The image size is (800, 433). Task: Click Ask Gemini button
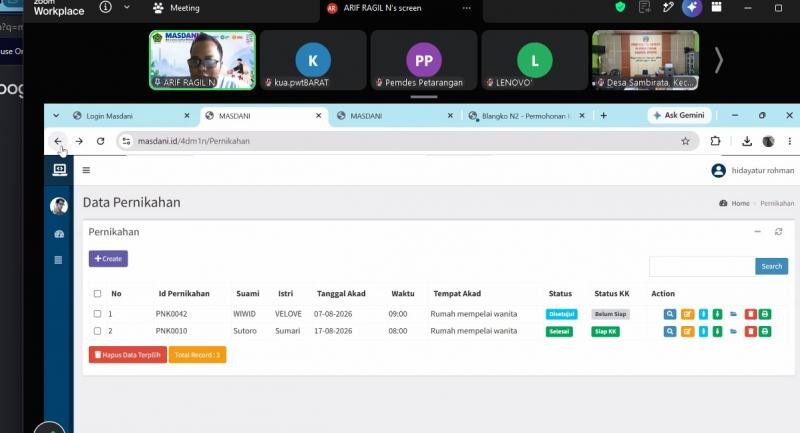point(679,116)
